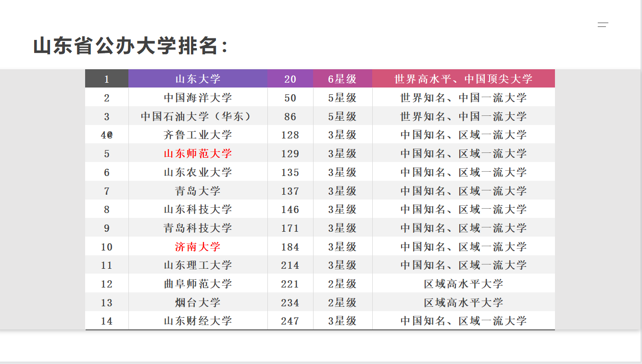Click the 山东科技大学 cell

coord(198,209)
